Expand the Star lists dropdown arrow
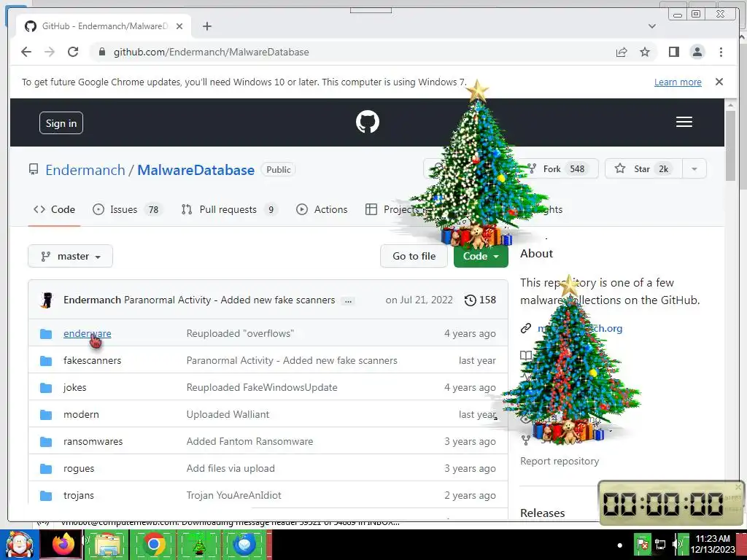The height and width of the screenshot is (560, 747). click(694, 169)
